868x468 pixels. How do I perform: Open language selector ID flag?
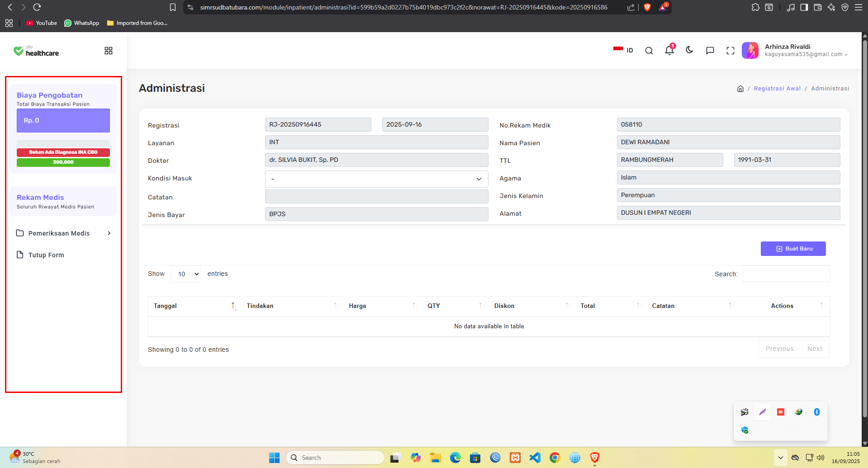pyautogui.click(x=623, y=50)
